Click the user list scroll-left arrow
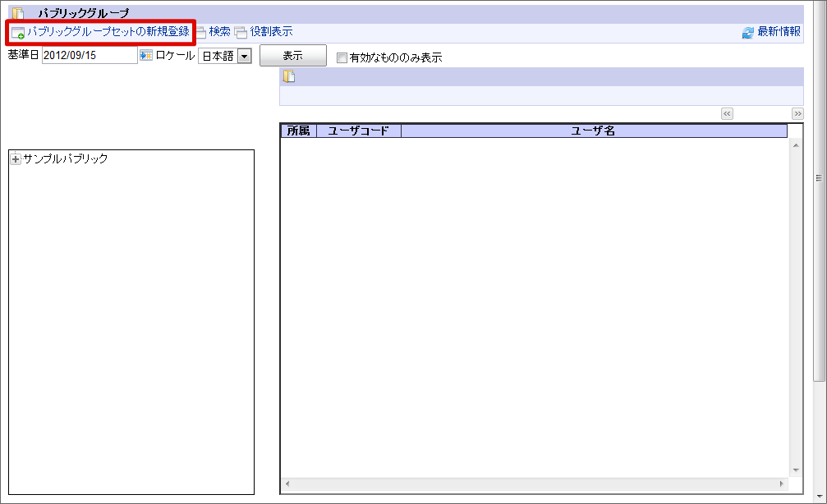Image resolution: width=827 pixels, height=504 pixels. coord(287,483)
